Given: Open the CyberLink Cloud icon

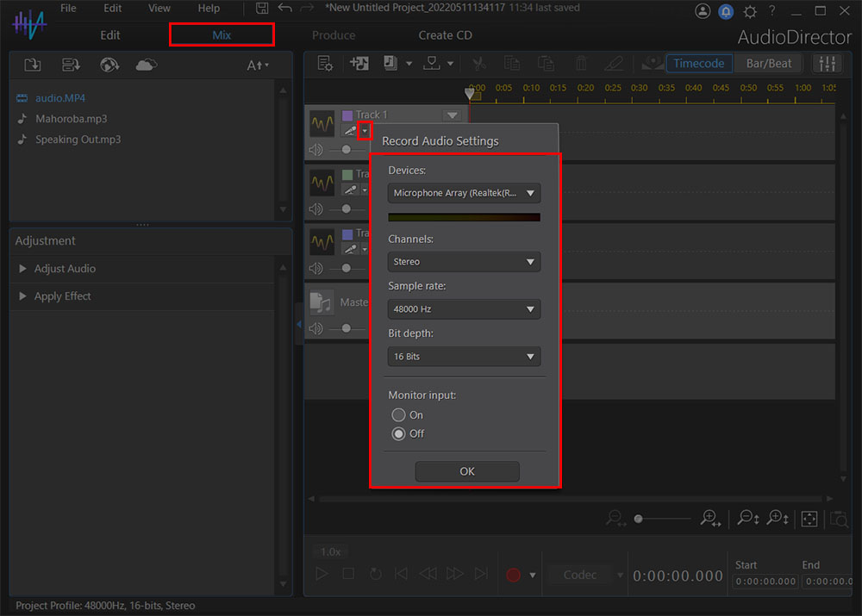Looking at the screenshot, I should pyautogui.click(x=146, y=65).
